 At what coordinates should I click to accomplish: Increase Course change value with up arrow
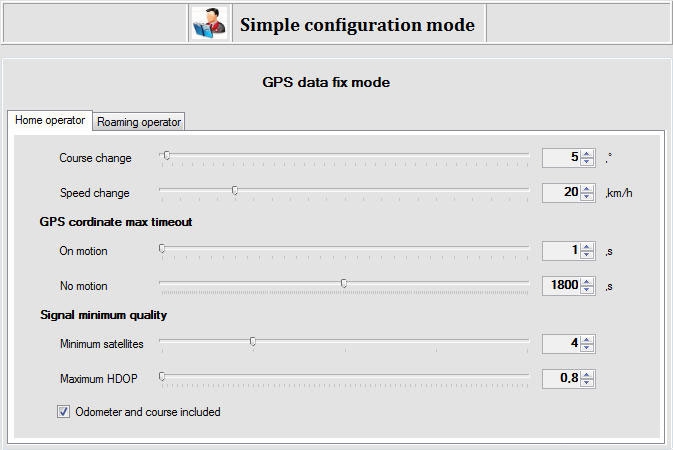point(587,153)
